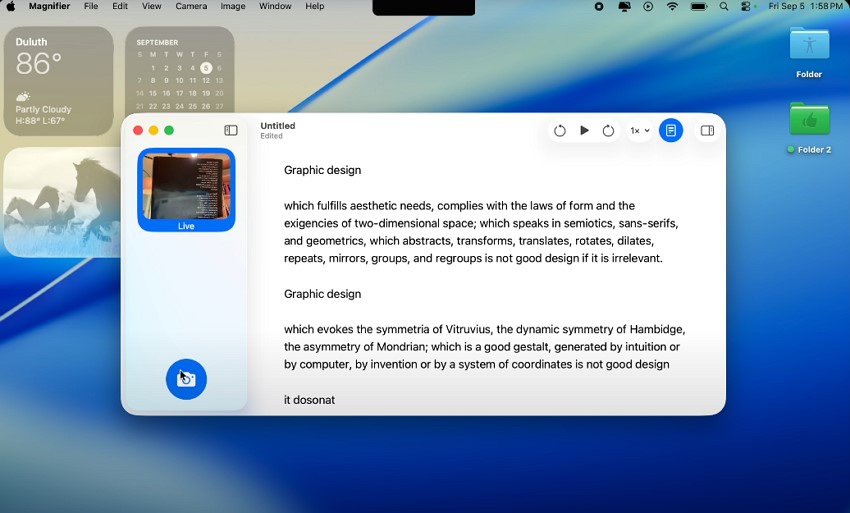
Task: Click the line starting "which fulfills aesthetic needs"
Action: tap(459, 206)
